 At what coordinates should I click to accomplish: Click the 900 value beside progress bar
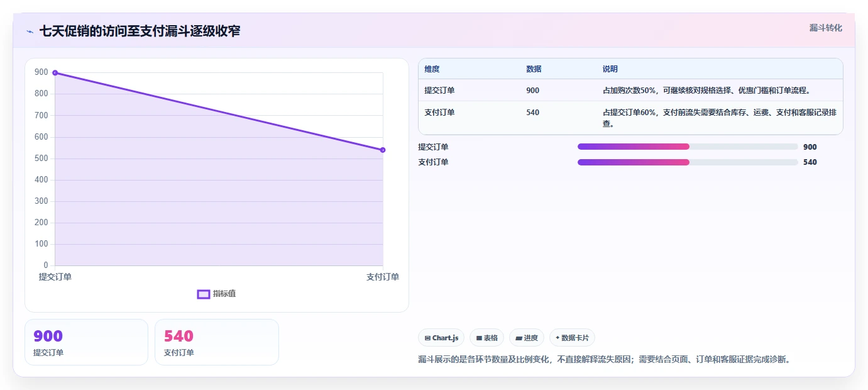click(x=810, y=147)
